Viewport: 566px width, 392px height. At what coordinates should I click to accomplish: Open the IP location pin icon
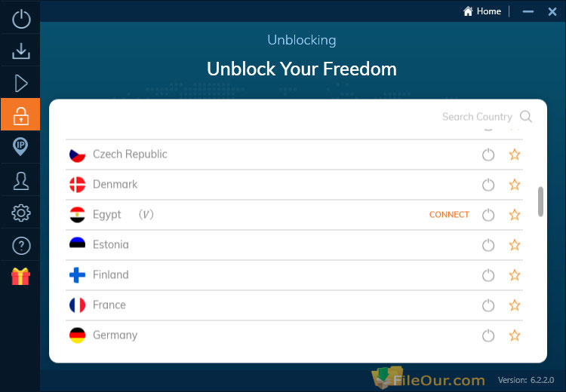pos(20,147)
